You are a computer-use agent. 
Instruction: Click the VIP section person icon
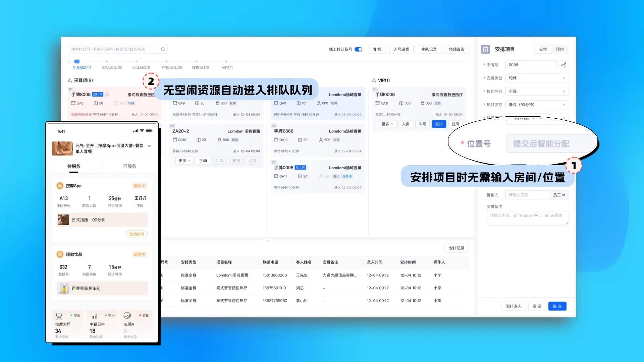click(x=374, y=80)
